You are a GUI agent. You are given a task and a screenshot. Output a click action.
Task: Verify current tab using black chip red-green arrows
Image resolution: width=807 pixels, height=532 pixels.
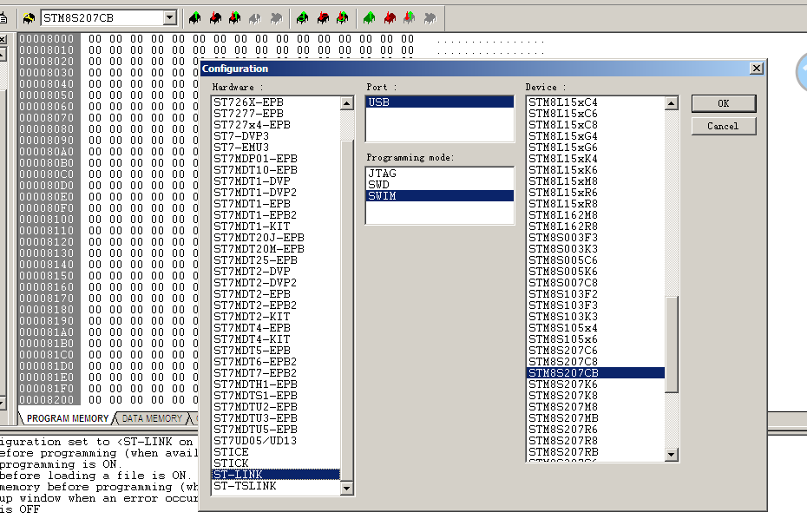click(x=234, y=18)
